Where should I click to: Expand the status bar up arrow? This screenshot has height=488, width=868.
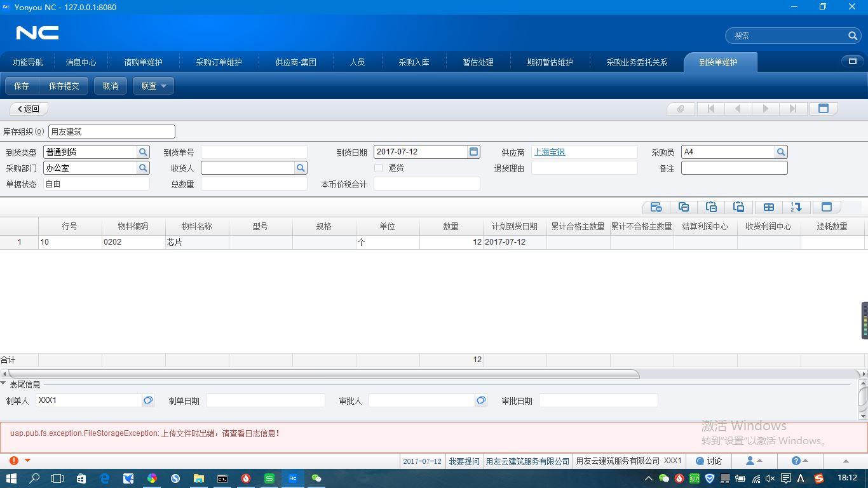coord(845,461)
